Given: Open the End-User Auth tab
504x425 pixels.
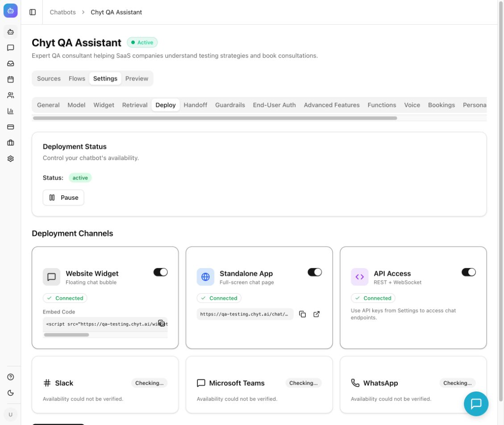Looking at the screenshot, I should (x=274, y=105).
